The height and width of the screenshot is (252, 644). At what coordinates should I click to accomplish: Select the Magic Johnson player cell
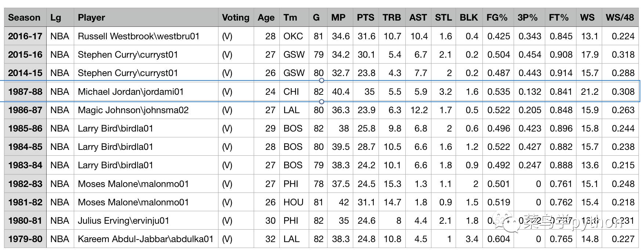(133, 110)
